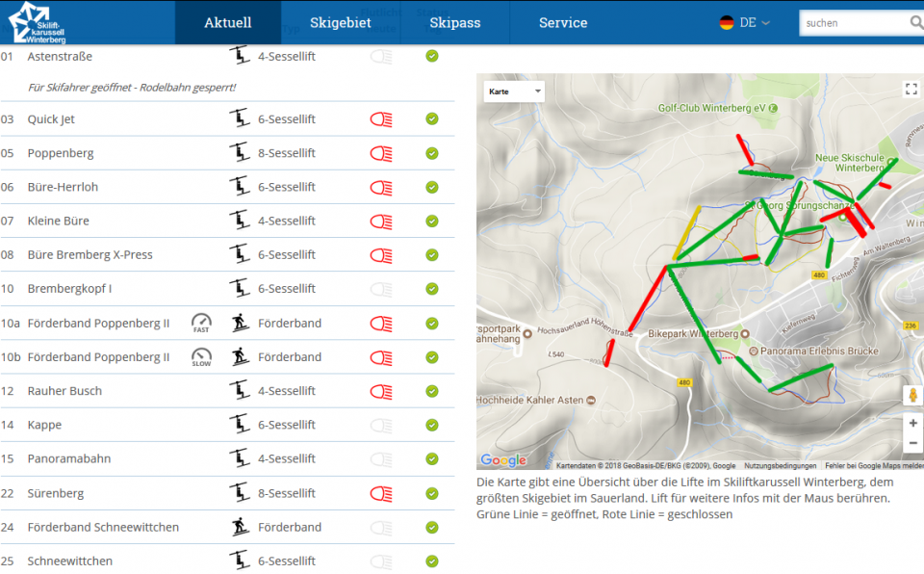Click the Skiliftkarussell Winterberg logo
The width and height of the screenshot is (924, 574).
click(38, 22)
